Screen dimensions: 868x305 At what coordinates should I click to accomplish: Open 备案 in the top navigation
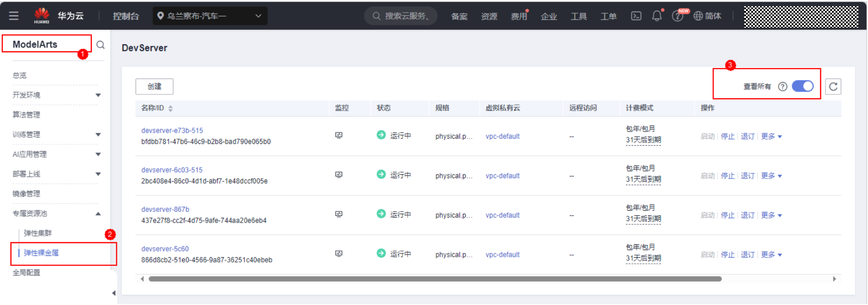(459, 16)
